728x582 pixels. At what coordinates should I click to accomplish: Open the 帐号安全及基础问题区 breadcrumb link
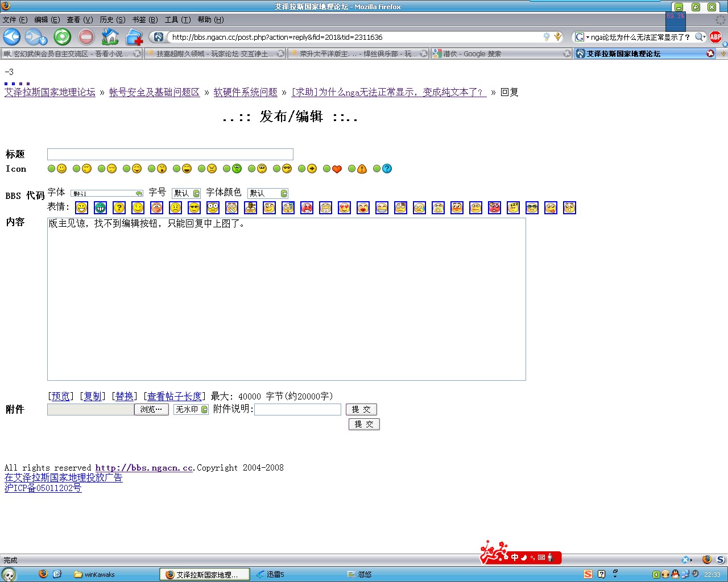pos(154,92)
